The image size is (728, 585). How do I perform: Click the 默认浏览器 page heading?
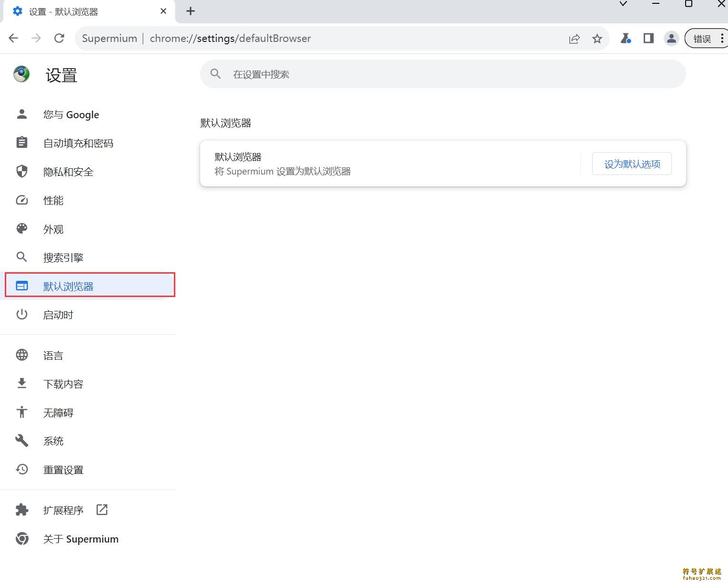(x=226, y=123)
